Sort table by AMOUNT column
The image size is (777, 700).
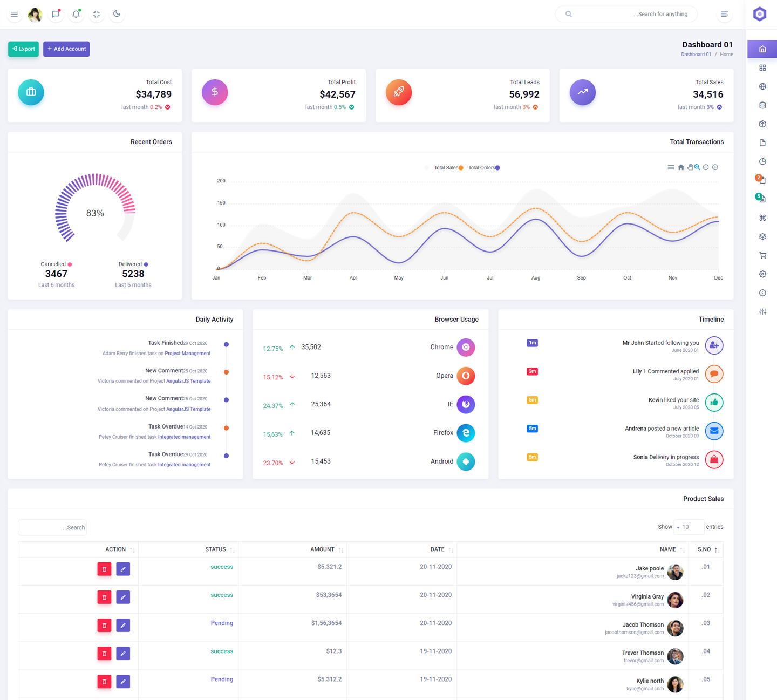pyautogui.click(x=323, y=549)
